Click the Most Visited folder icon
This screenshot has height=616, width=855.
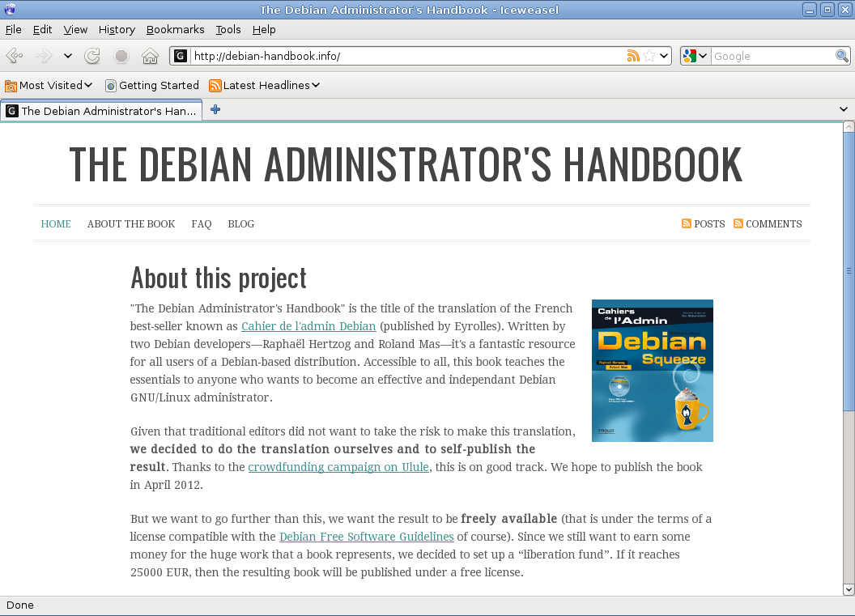click(11, 86)
